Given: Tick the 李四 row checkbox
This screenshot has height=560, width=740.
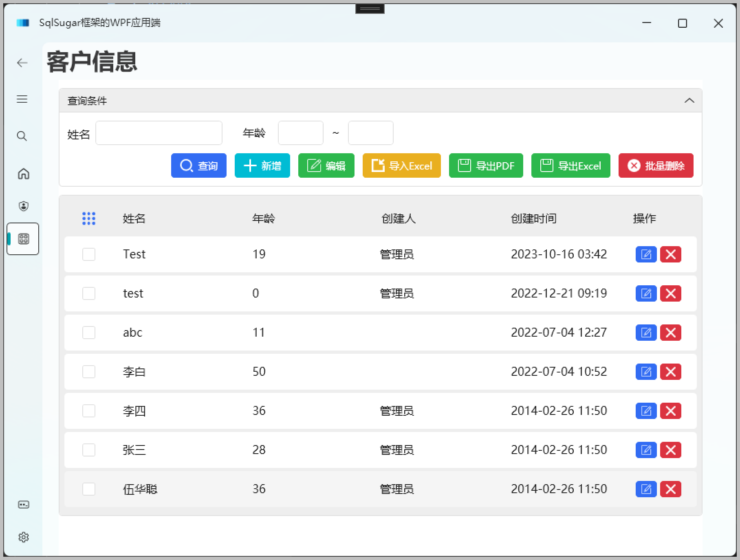Looking at the screenshot, I should coord(89,411).
